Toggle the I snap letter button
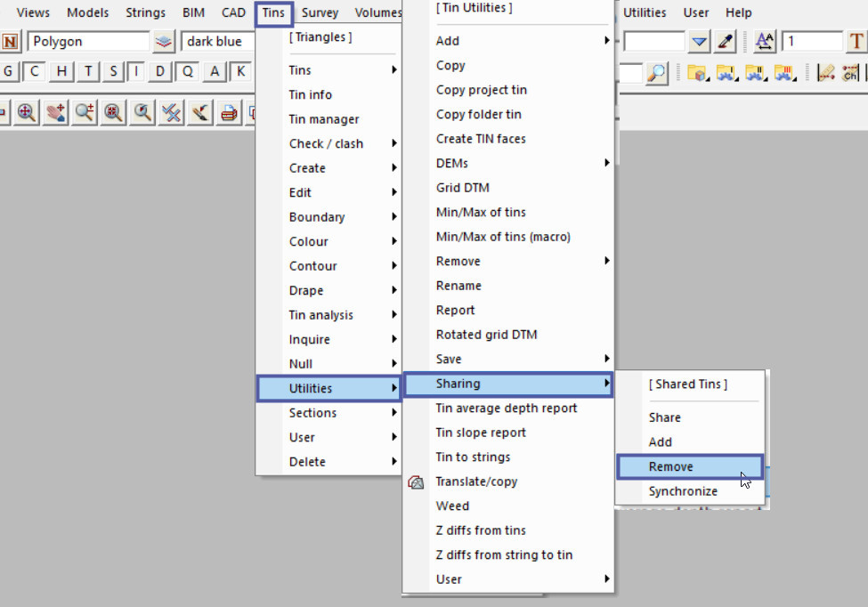 (x=138, y=72)
